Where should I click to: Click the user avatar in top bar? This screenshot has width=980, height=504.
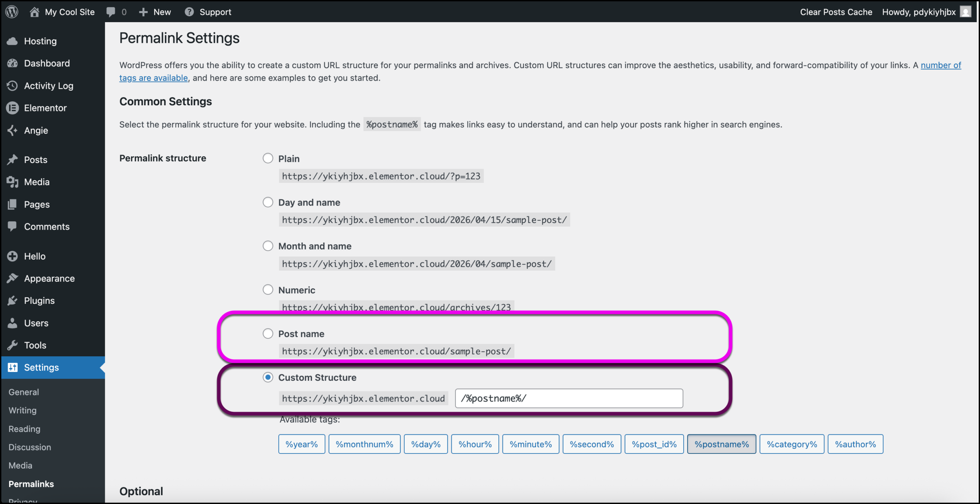point(965,12)
